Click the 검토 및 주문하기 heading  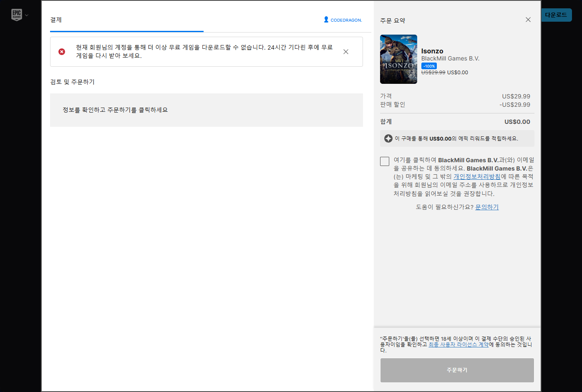pyautogui.click(x=73, y=82)
